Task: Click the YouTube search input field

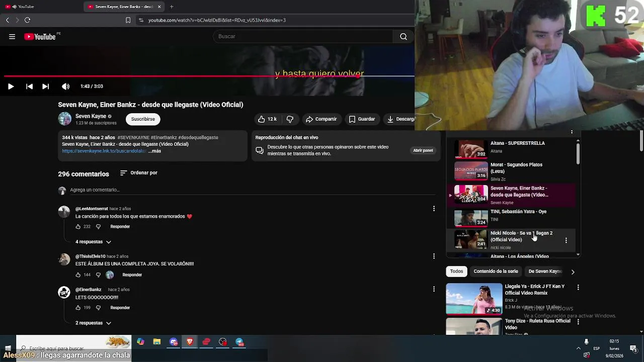Action: [303, 37]
